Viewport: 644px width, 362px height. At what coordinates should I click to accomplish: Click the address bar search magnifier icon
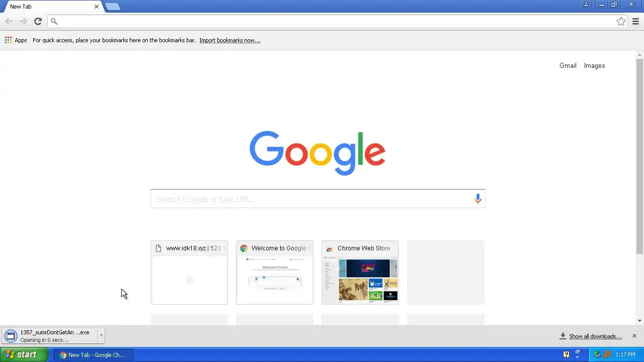pyautogui.click(x=54, y=21)
